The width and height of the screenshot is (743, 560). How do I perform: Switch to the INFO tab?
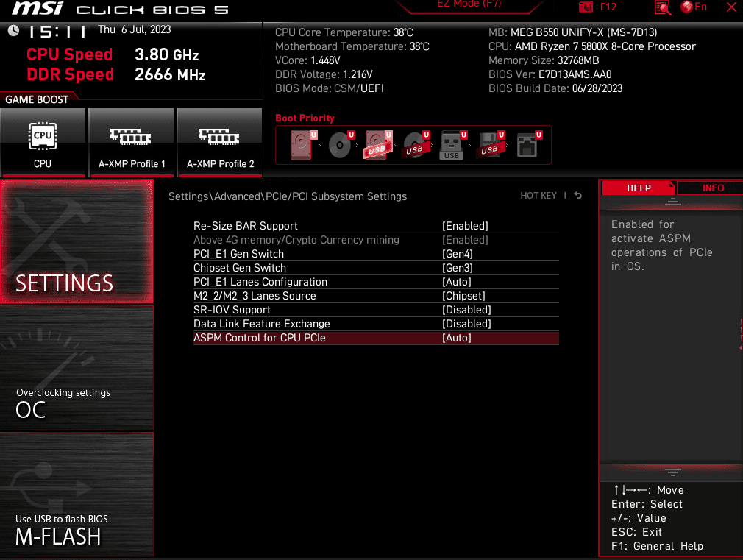(713, 188)
